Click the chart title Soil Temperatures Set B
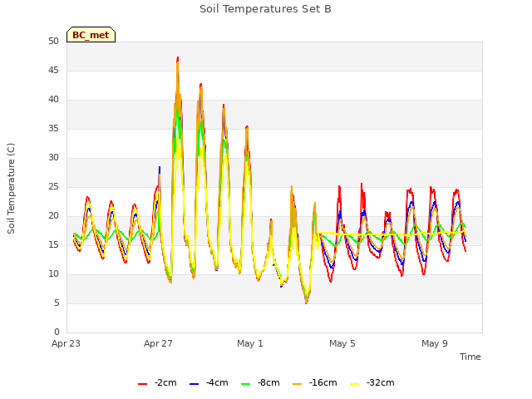 265,9
